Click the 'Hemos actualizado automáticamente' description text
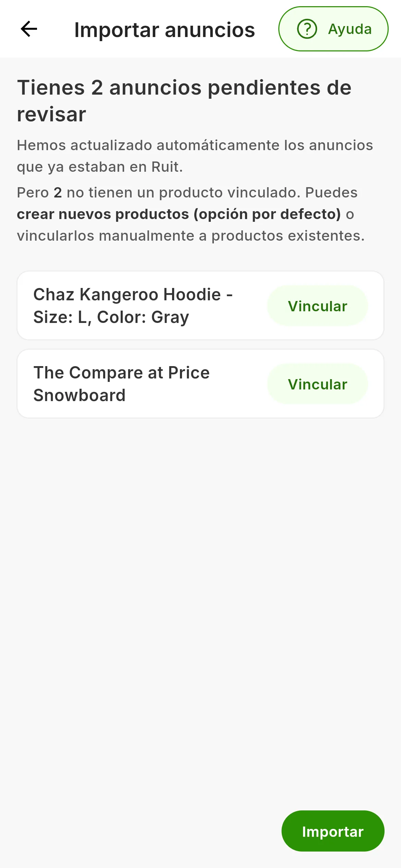The width and height of the screenshot is (401, 868). [x=195, y=156]
